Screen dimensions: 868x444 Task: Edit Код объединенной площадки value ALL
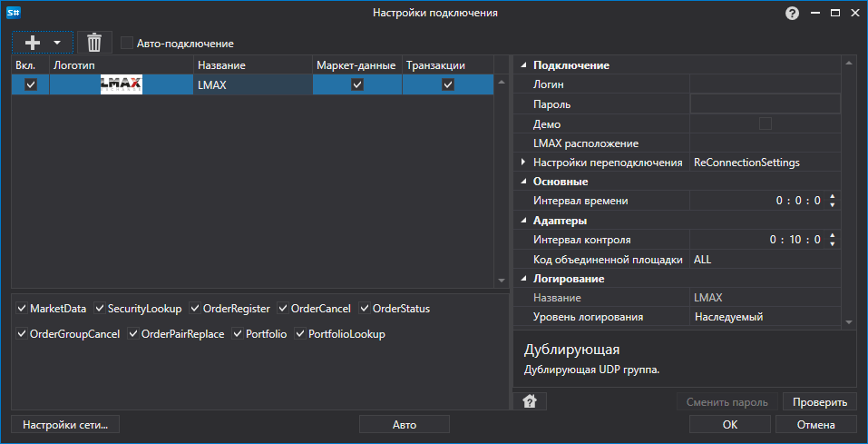coord(765,260)
